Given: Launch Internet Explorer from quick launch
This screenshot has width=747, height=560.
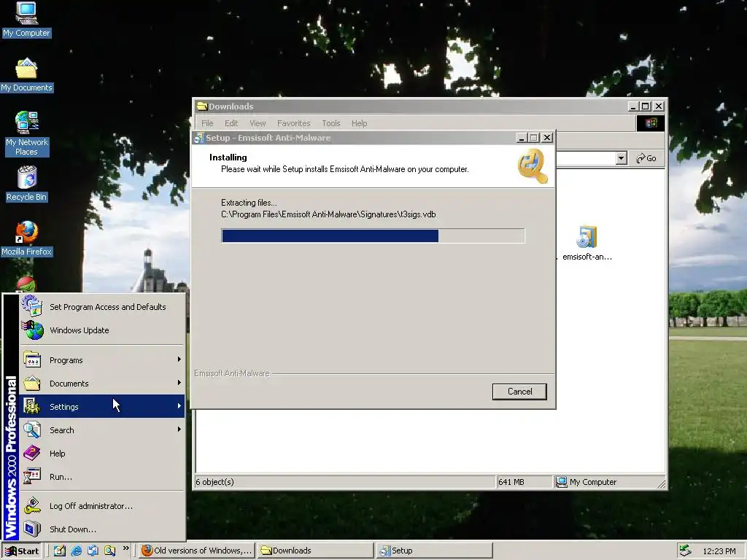Looking at the screenshot, I should tap(76, 551).
